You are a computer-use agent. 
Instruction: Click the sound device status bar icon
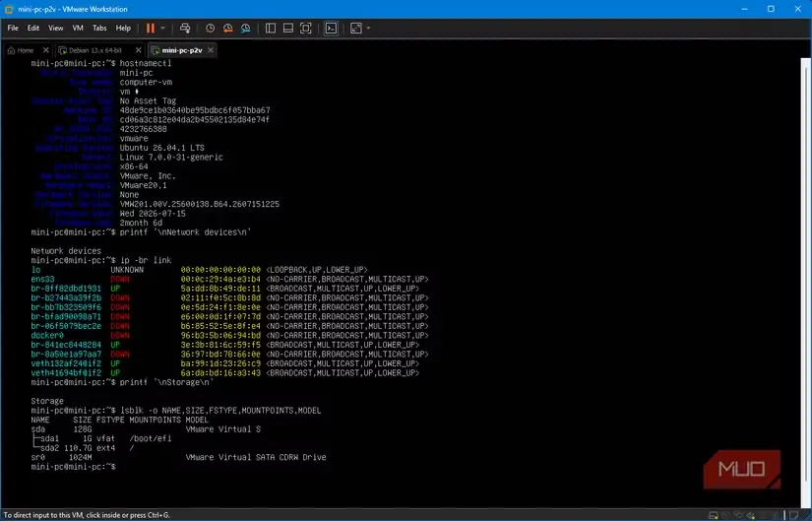pos(751,515)
